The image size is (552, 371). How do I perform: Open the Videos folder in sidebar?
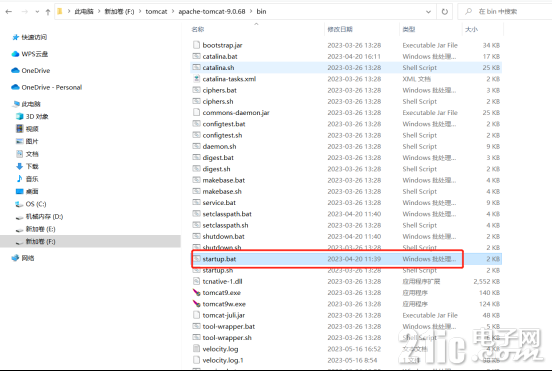(x=27, y=129)
